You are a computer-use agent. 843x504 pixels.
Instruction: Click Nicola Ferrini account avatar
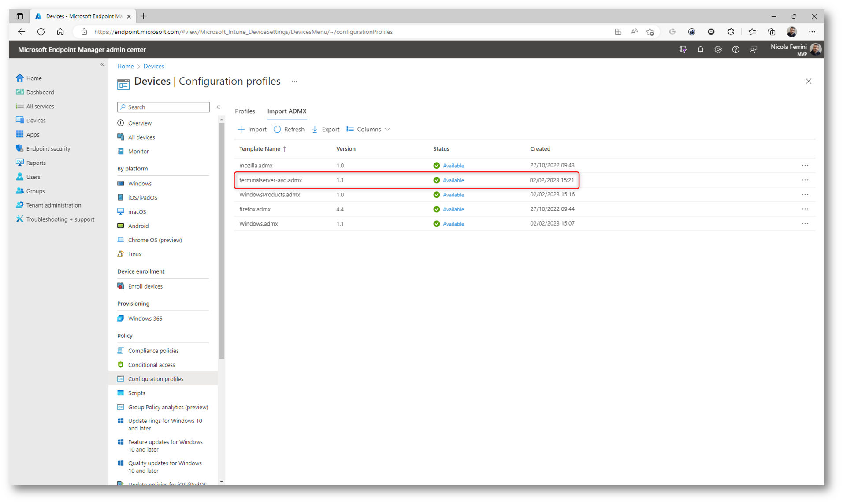pyautogui.click(x=816, y=49)
